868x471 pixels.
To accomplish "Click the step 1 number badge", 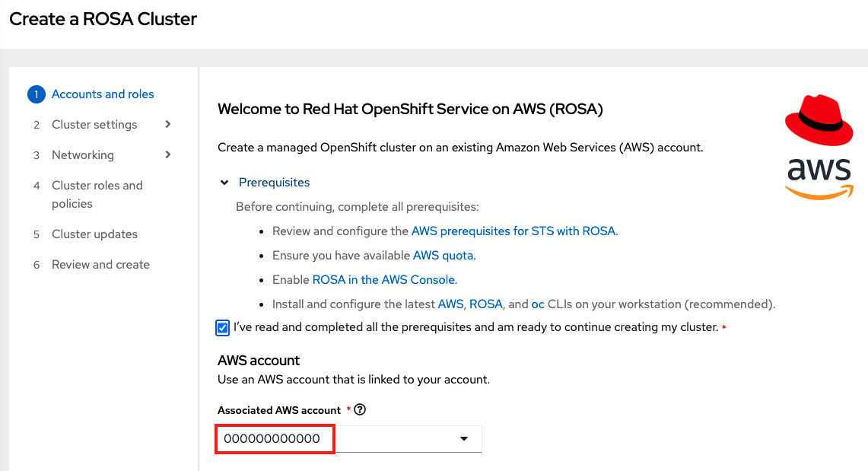I will [x=36, y=94].
